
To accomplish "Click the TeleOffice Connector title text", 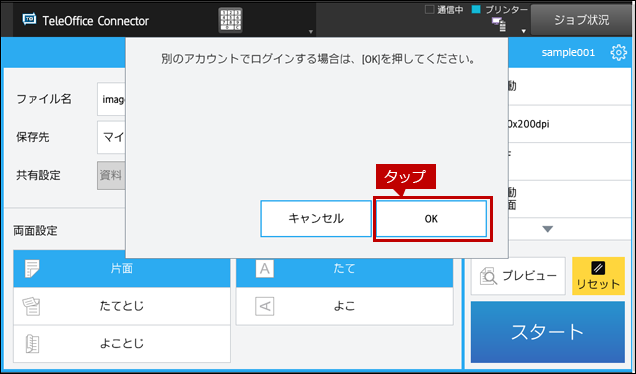I will point(96,21).
